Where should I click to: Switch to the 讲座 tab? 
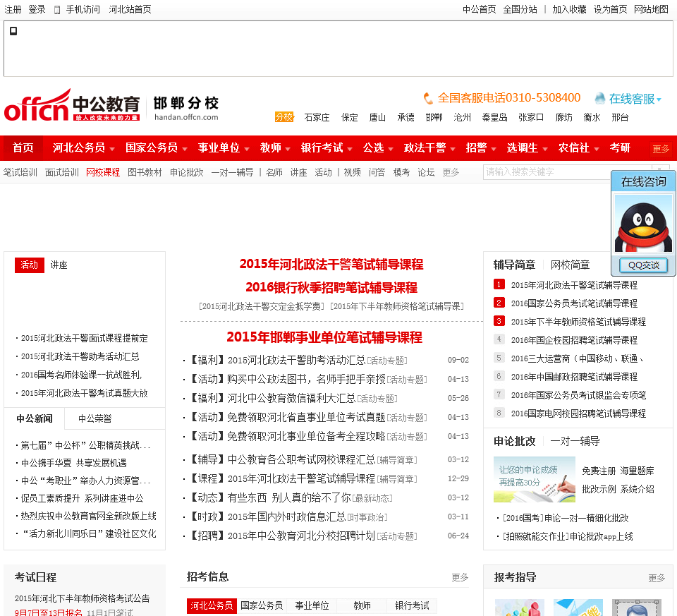(59, 265)
